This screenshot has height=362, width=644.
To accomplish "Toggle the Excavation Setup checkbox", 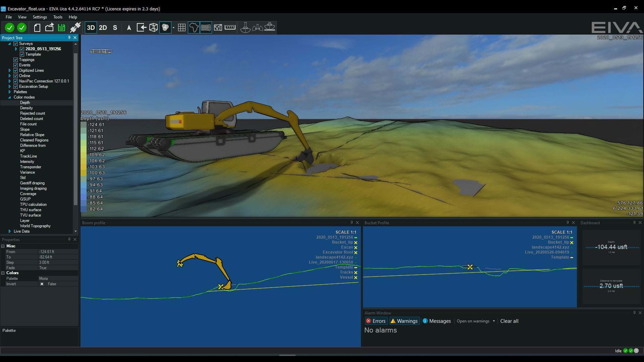I will (15, 86).
